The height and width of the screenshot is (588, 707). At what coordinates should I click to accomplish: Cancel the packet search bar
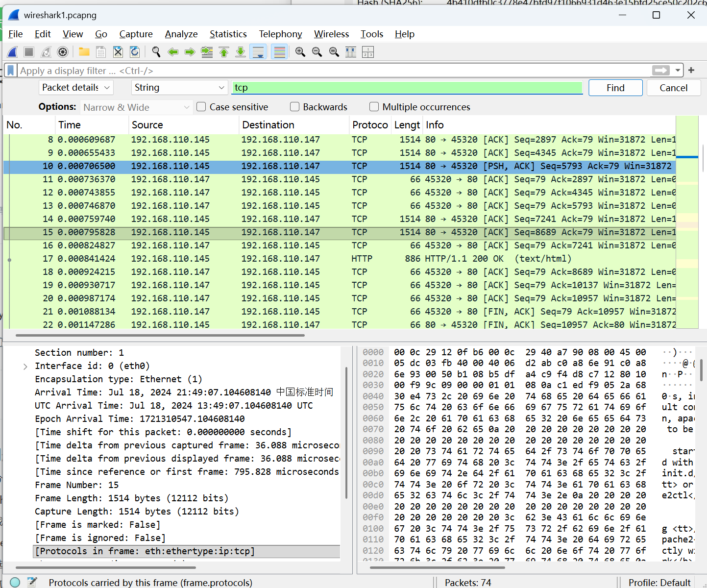[x=673, y=88]
